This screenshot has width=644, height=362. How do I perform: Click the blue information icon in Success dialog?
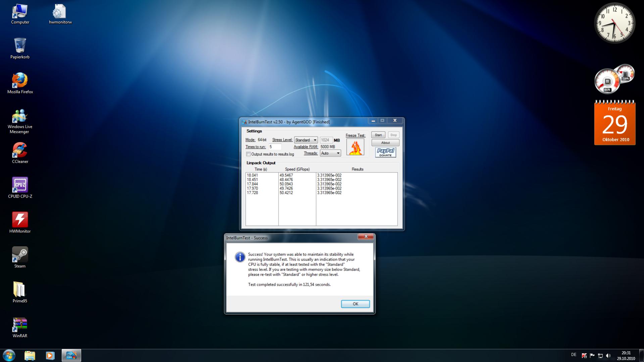pos(240,257)
